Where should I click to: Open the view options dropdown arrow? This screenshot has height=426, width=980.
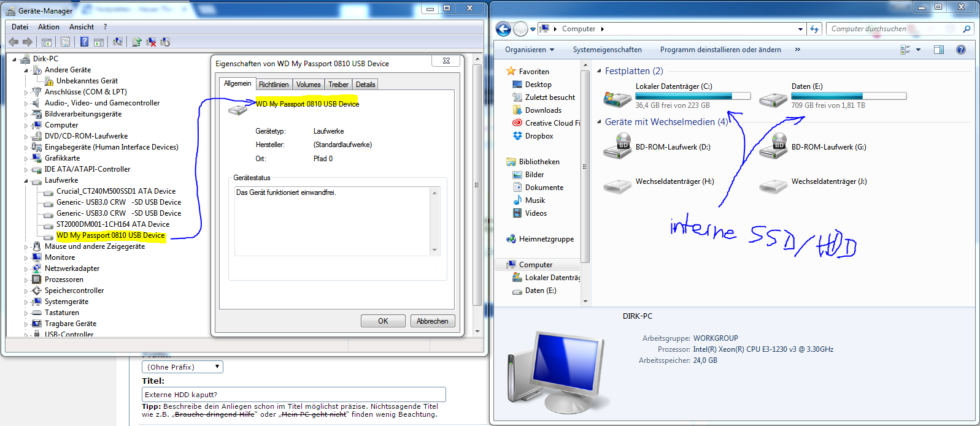[x=918, y=50]
